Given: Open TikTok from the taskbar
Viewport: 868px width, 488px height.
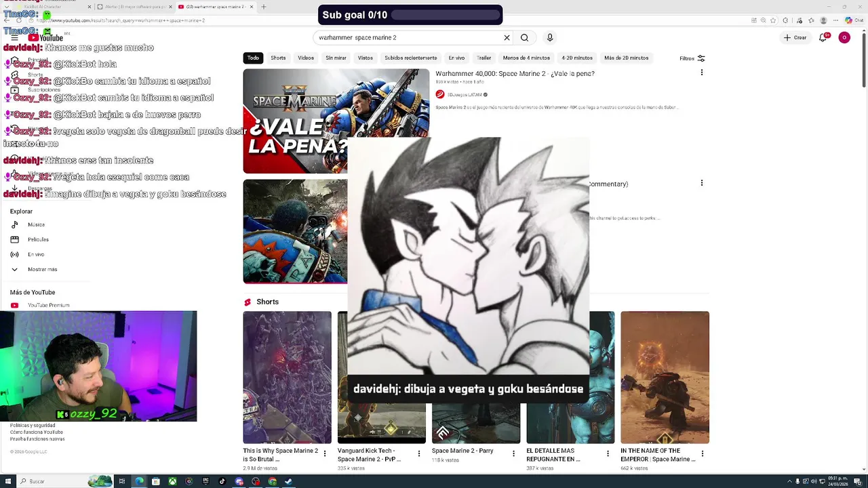Looking at the screenshot, I should tap(222, 481).
